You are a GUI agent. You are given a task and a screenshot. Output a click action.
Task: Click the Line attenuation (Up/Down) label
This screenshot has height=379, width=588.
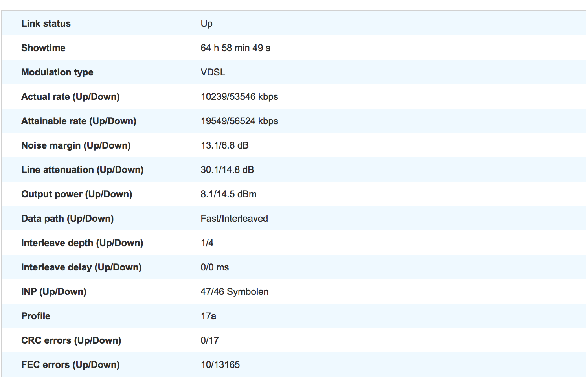click(x=82, y=170)
